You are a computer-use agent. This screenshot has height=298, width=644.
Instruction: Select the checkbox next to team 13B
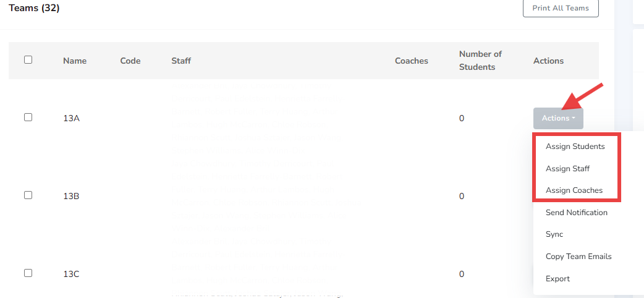28,195
